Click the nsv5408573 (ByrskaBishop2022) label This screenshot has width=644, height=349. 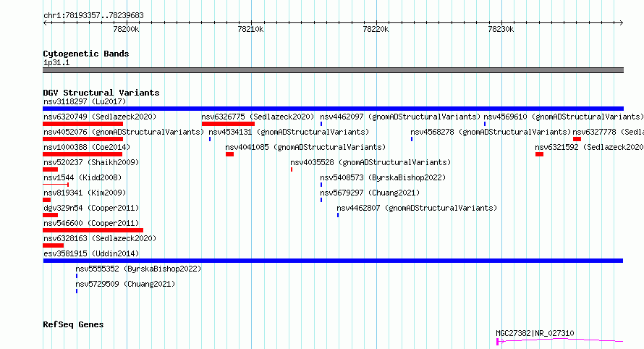[x=383, y=177]
